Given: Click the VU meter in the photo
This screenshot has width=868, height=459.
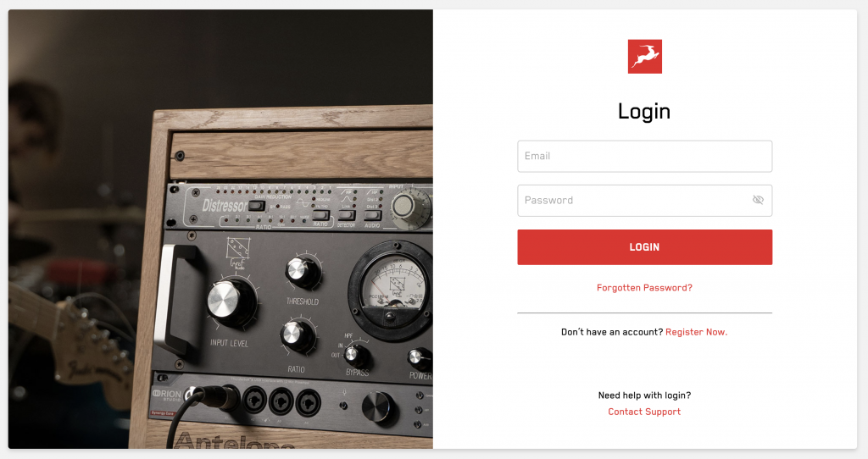Looking at the screenshot, I should coord(392,290).
